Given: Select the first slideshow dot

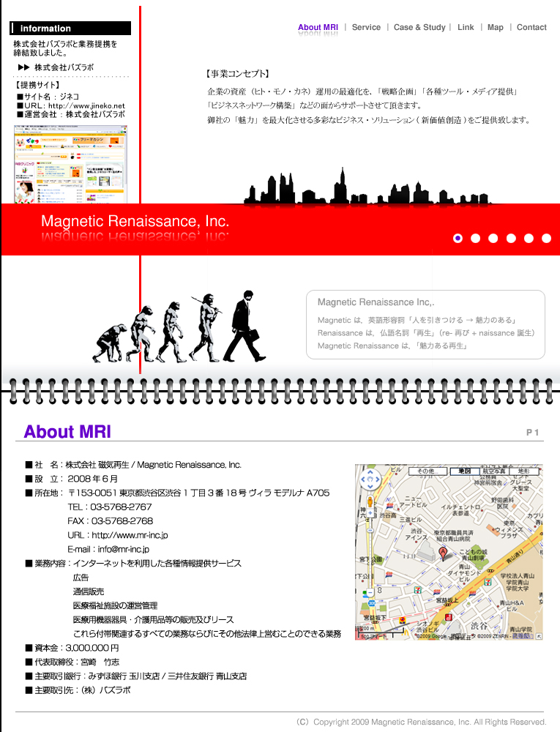Looking at the screenshot, I should point(458,239).
